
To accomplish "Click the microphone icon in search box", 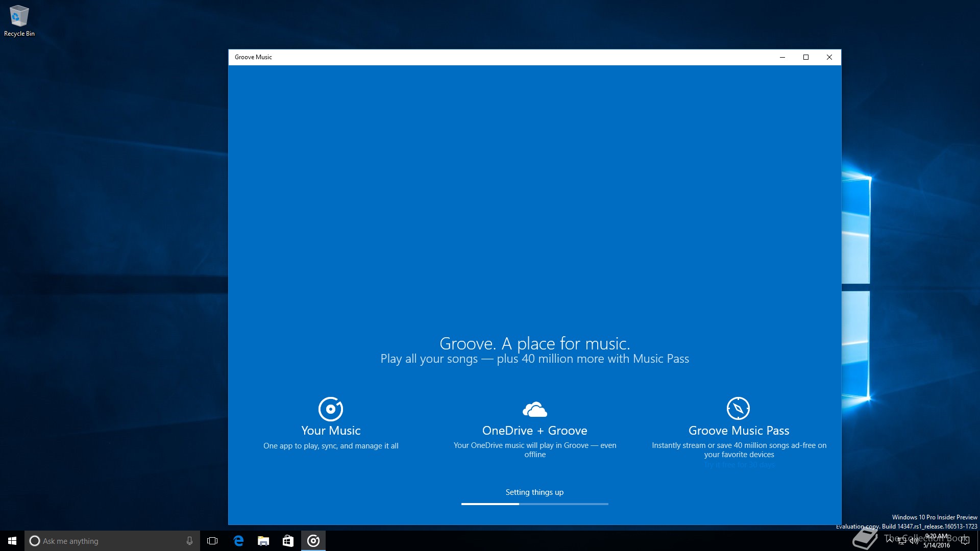I will click(189, 541).
